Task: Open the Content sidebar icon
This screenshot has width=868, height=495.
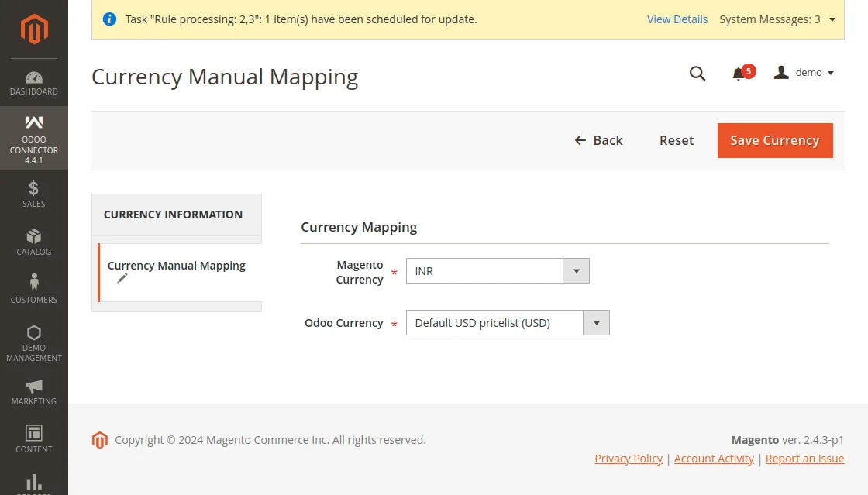Action: point(33,435)
